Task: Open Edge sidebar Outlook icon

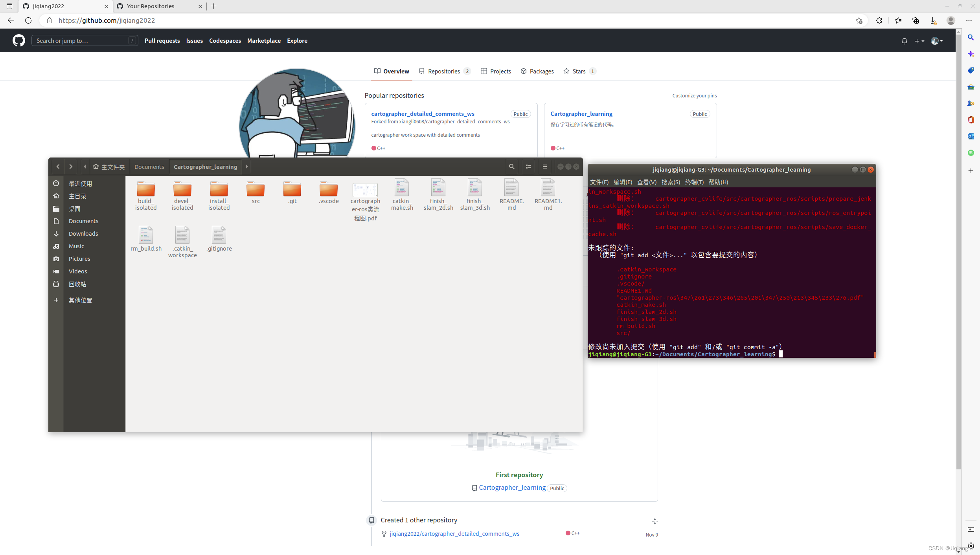Action: pos(971,136)
